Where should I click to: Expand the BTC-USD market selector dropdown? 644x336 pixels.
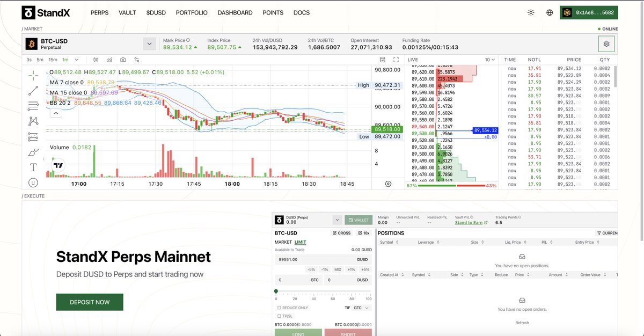[x=150, y=44]
